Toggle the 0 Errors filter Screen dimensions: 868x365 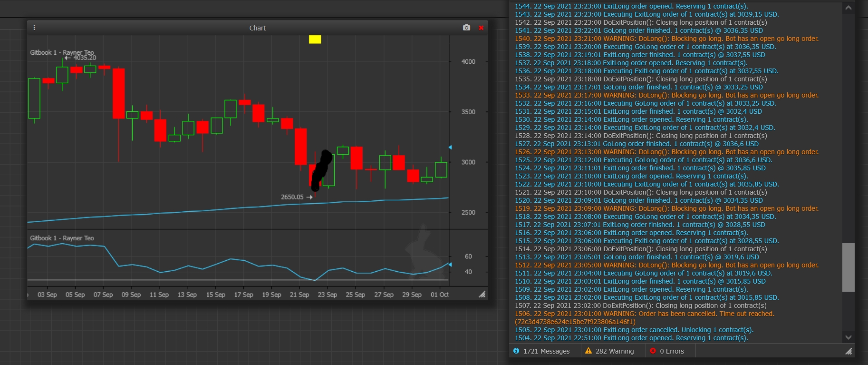667,351
